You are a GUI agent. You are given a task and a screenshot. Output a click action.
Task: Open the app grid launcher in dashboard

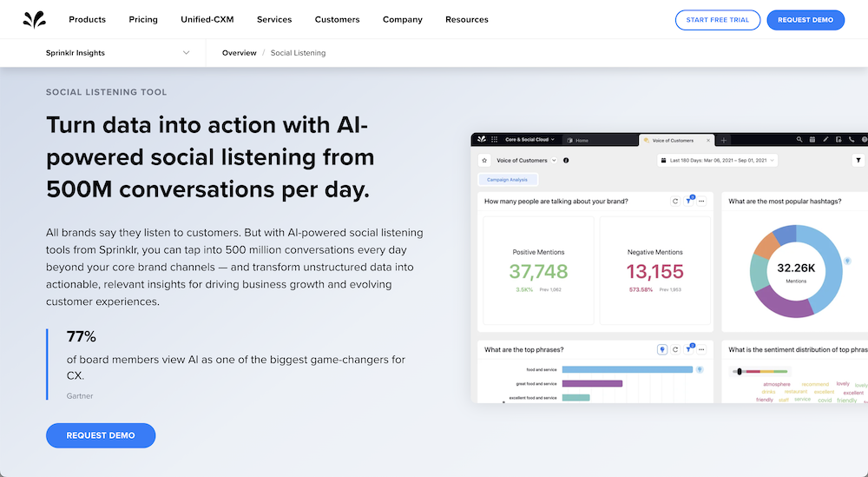(x=495, y=140)
